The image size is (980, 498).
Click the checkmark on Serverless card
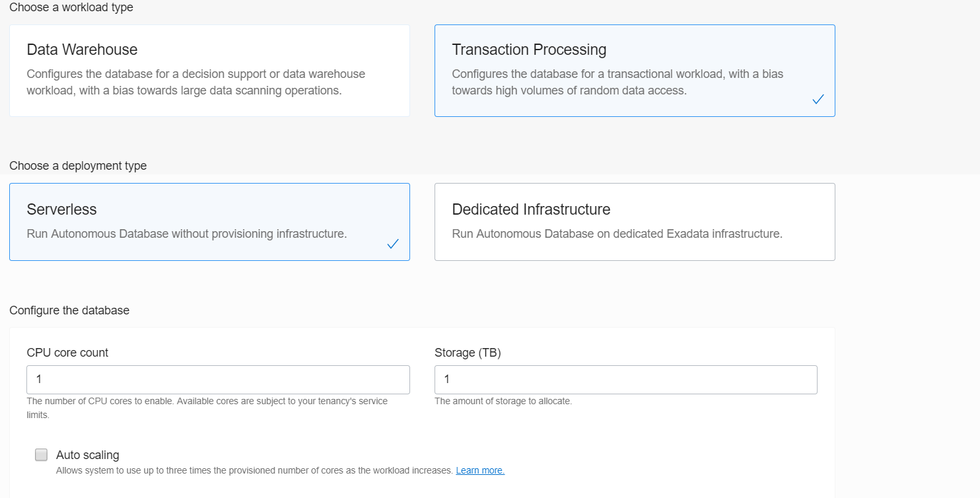(393, 244)
